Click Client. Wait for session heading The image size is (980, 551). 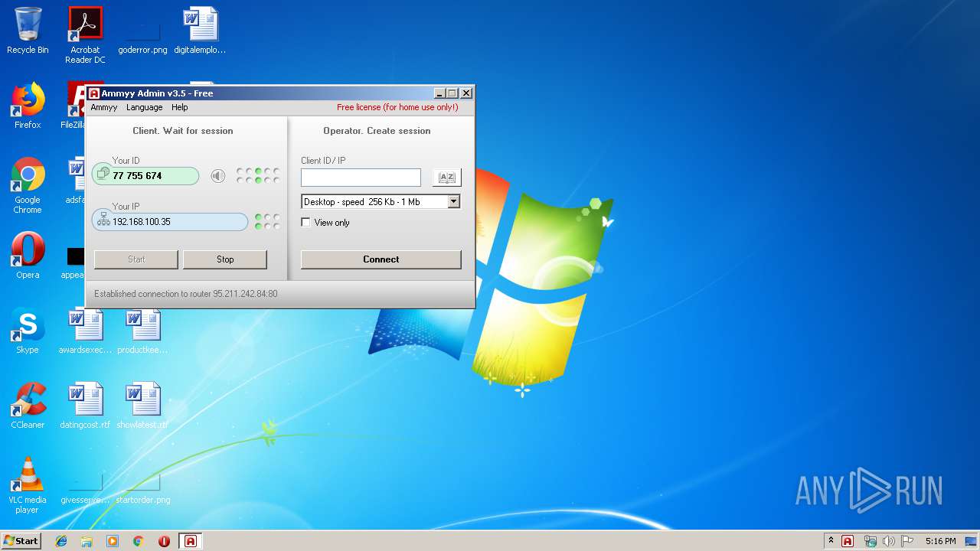[x=183, y=131]
